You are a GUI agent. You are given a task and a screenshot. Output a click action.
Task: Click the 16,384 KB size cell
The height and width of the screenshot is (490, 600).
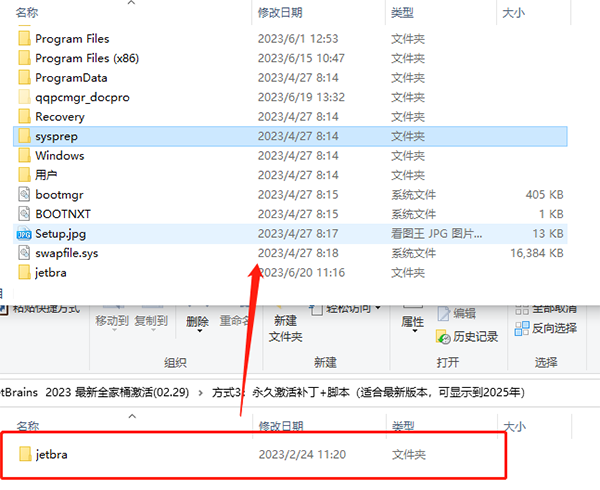pyautogui.click(x=537, y=253)
